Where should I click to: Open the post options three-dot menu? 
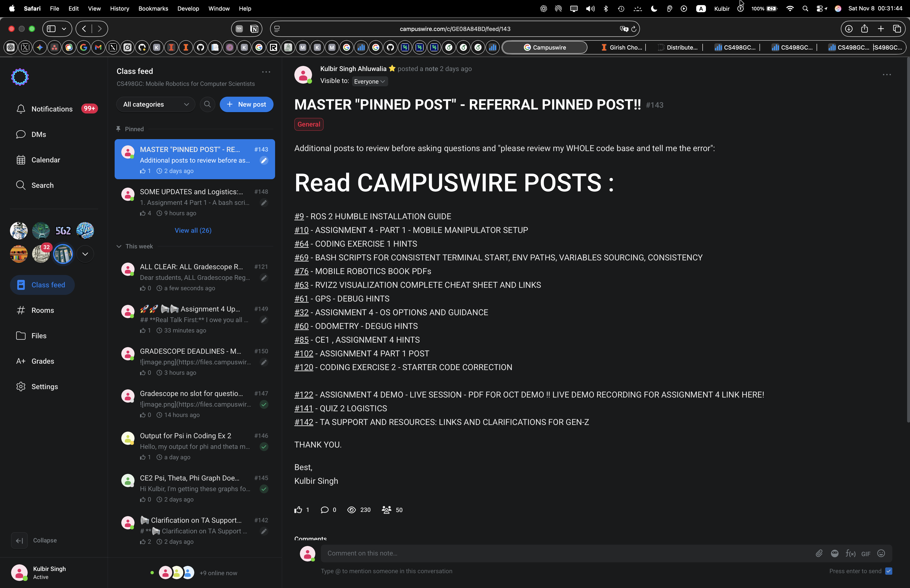pyautogui.click(x=887, y=75)
